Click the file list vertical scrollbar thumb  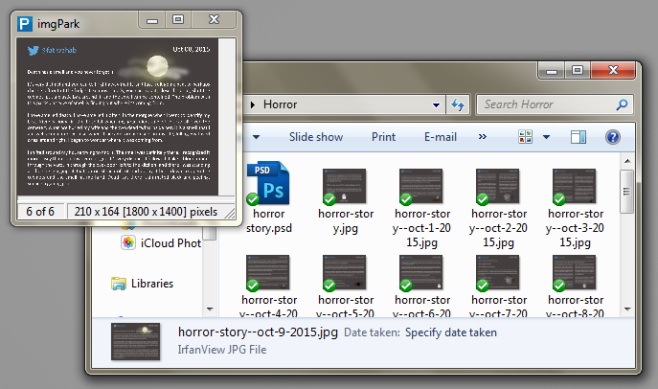[x=627, y=192]
